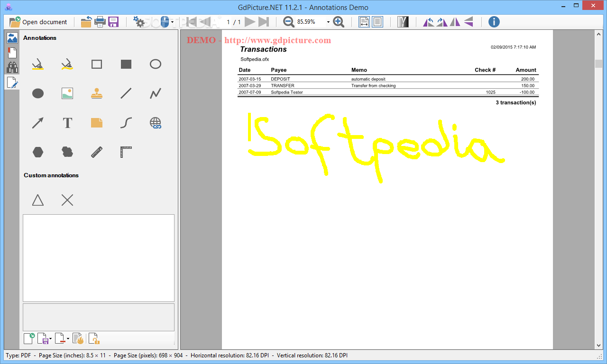Viewport: 607px width, 364px height.
Task: Click the delete annotations icon
Action: pyautogui.click(x=60, y=338)
